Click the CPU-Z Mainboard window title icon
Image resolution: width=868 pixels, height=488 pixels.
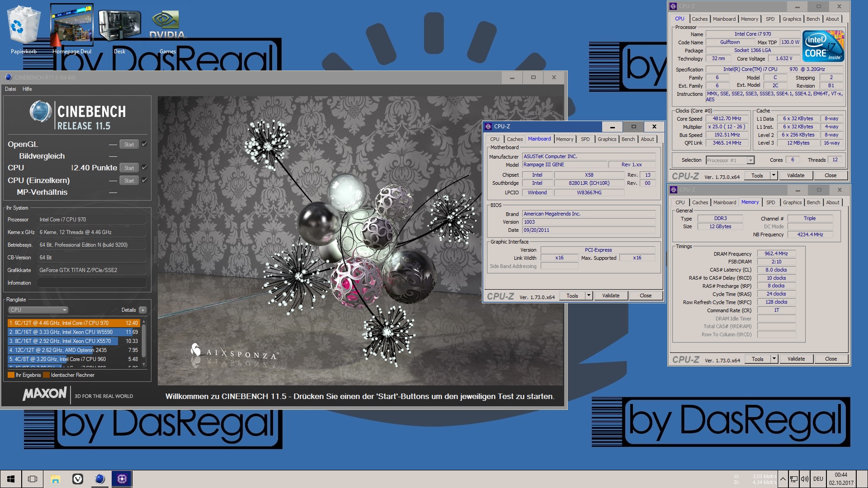[x=488, y=127]
